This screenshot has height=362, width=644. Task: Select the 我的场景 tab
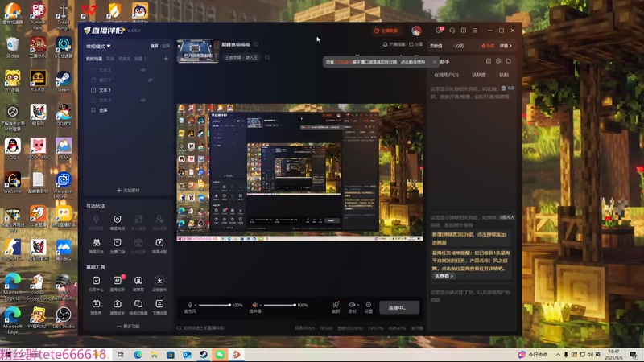pos(94,59)
